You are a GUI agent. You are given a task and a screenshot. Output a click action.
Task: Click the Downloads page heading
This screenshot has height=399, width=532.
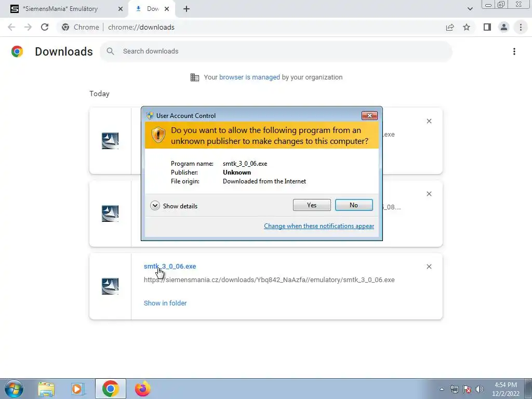click(x=64, y=51)
